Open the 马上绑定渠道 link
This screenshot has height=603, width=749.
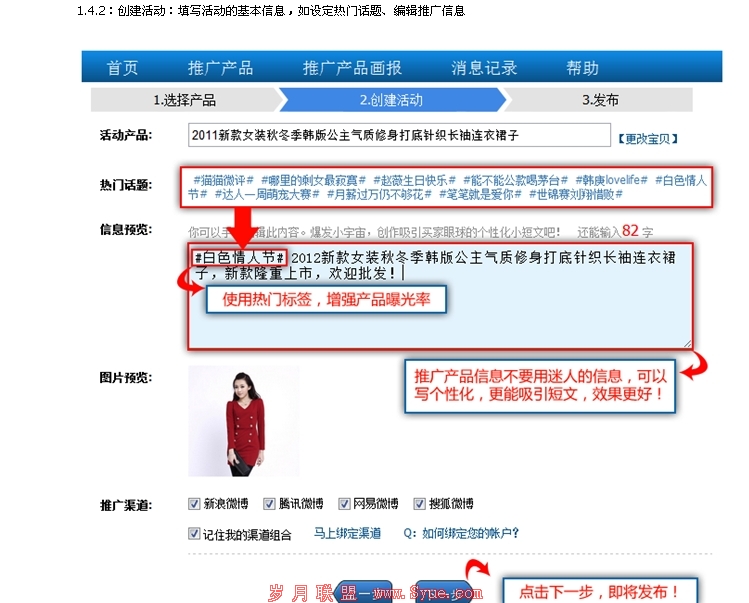tap(347, 533)
